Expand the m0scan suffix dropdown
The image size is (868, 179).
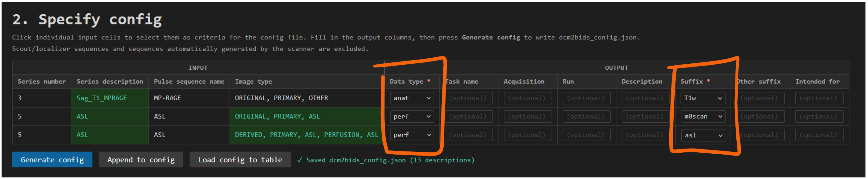[x=702, y=117]
